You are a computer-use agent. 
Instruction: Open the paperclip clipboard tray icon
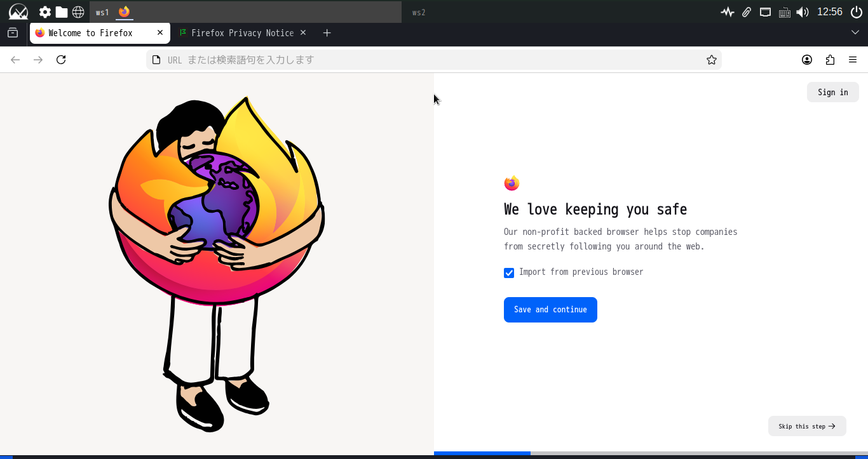coord(747,12)
